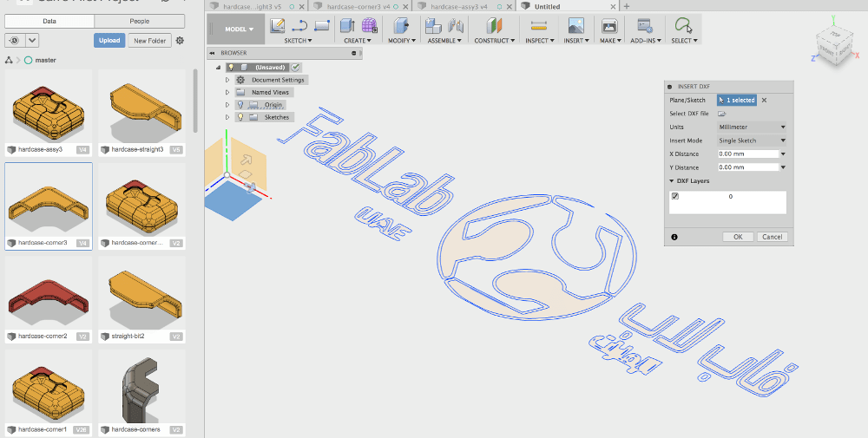This screenshot has width=868, height=438.
Task: Expand the Document Settings tree node
Action: coord(227,80)
